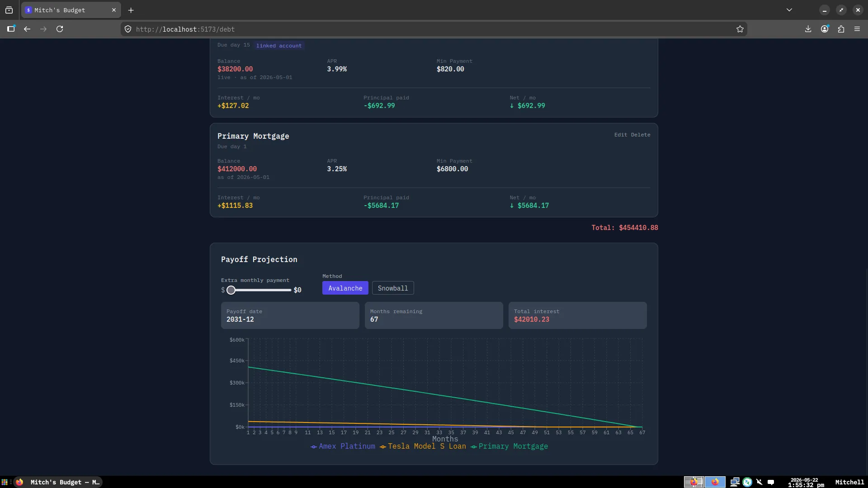The image size is (868, 488).
Task: Select the Mitch's Budget tab
Action: tap(71, 10)
